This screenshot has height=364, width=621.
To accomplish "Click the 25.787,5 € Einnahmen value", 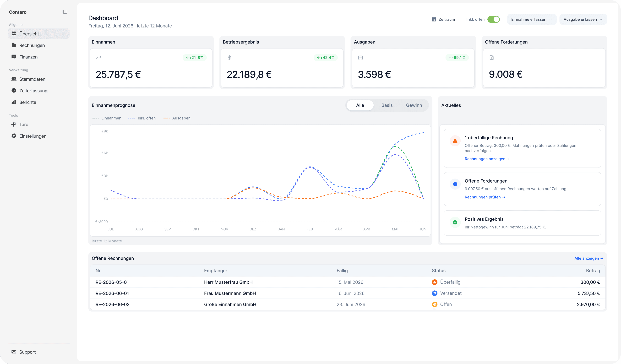I will coord(118,74).
